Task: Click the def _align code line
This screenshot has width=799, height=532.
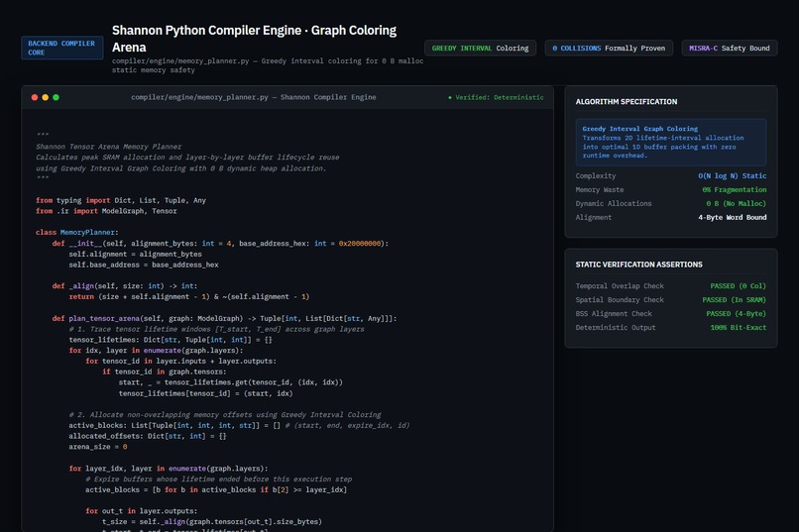Action: (x=124, y=286)
